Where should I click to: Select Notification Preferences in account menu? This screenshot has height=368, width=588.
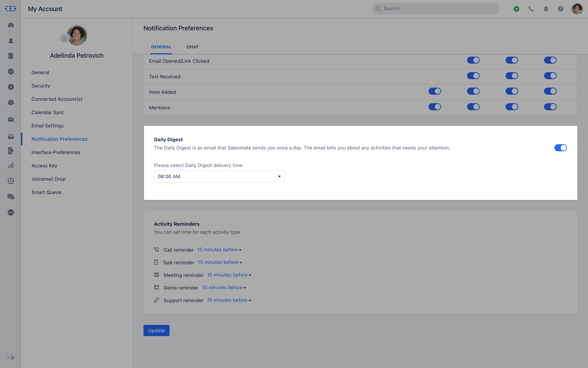click(59, 139)
